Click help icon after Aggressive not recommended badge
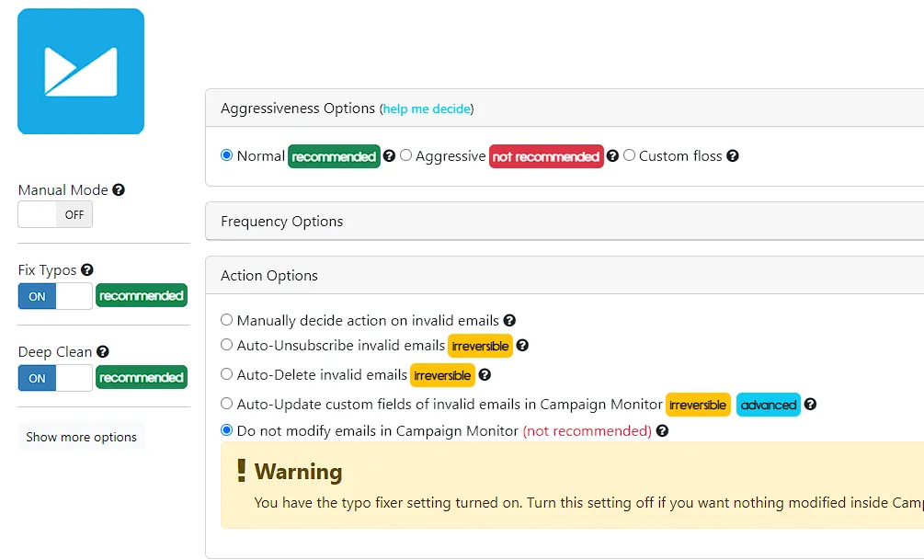The image size is (924, 560). tap(613, 156)
